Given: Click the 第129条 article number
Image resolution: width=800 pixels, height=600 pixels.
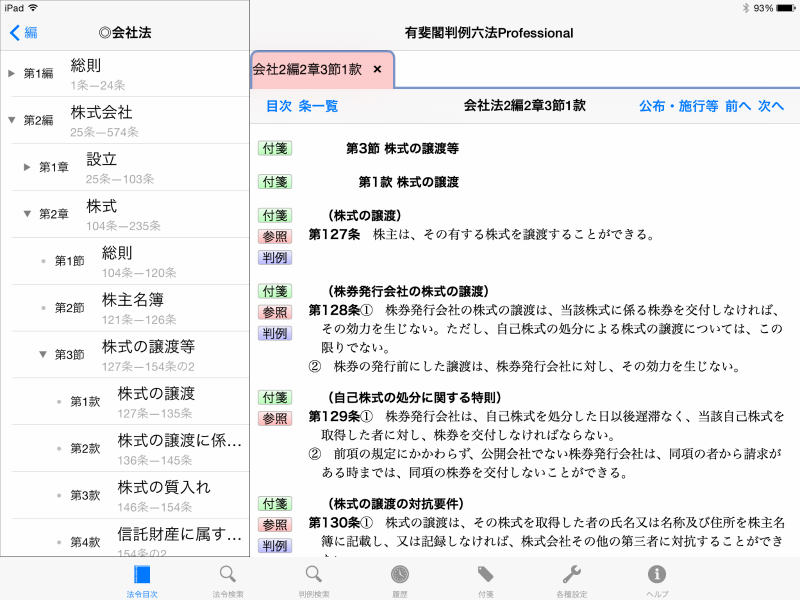Looking at the screenshot, I should (334, 416).
